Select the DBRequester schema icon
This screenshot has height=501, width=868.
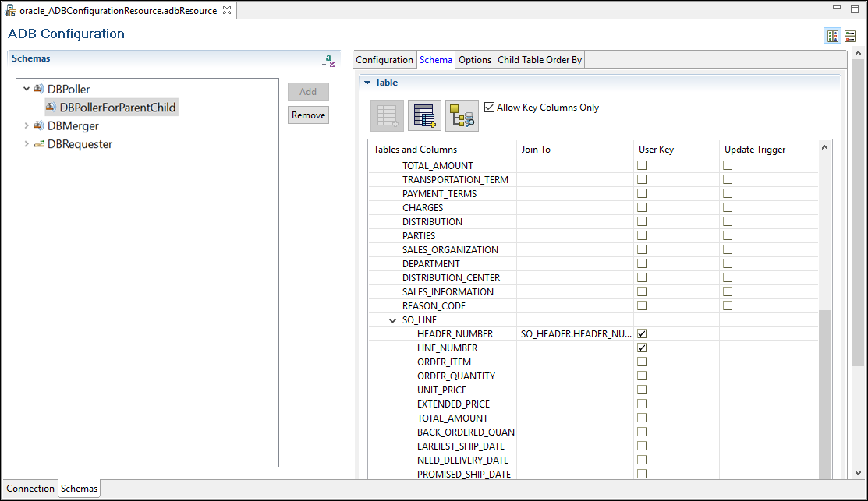38,144
